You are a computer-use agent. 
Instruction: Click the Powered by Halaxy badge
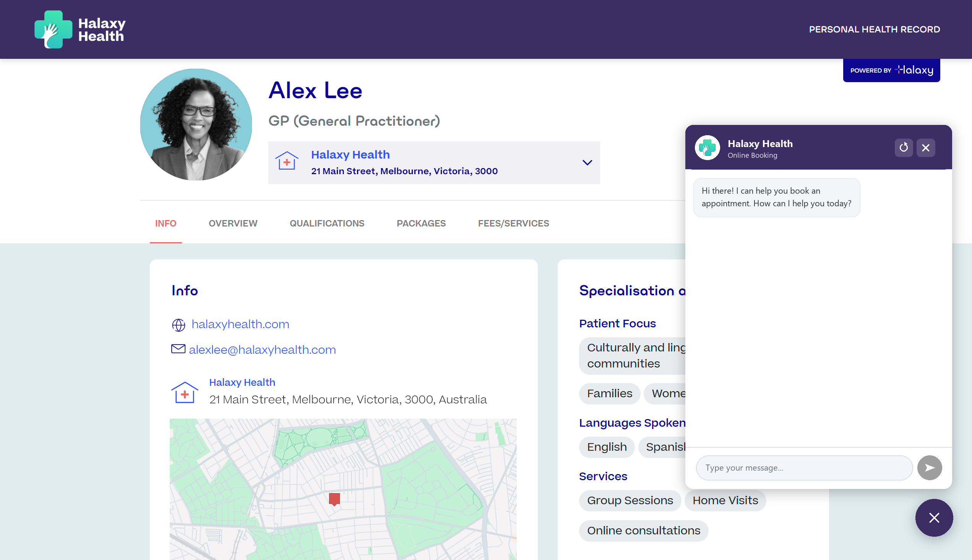coord(891,70)
